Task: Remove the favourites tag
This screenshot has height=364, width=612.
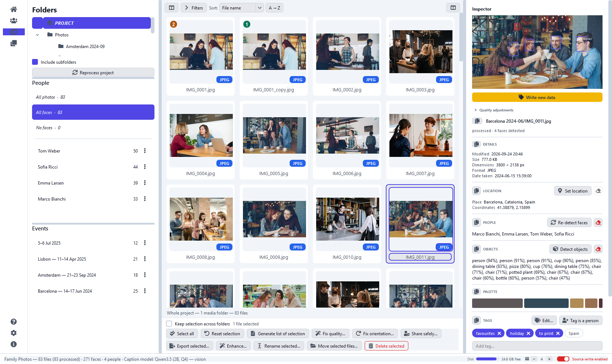Action: (x=499, y=333)
